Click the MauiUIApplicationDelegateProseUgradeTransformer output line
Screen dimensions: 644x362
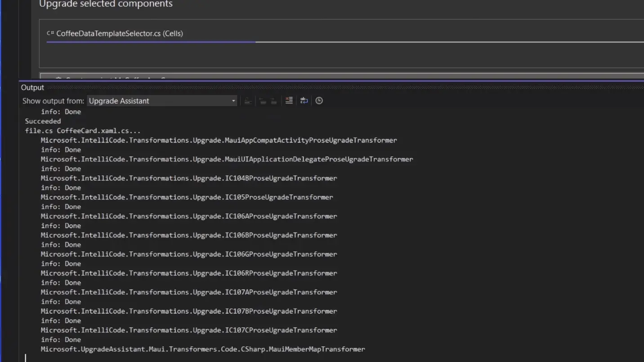point(227,159)
